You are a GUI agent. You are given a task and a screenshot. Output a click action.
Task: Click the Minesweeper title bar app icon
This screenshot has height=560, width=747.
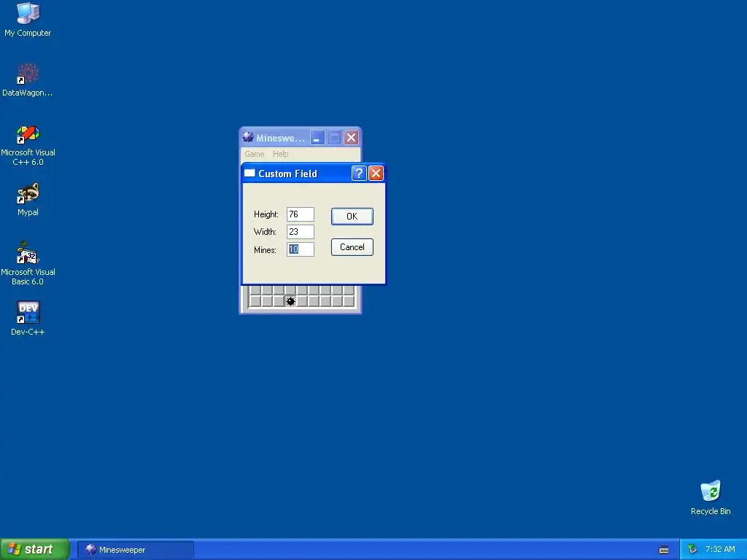point(248,138)
